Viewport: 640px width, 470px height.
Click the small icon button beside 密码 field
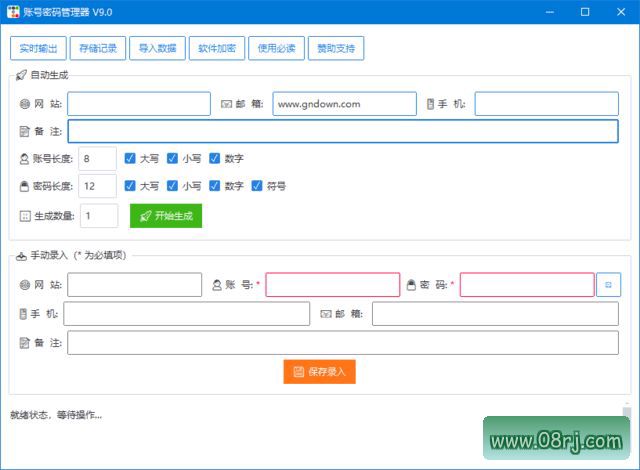[x=608, y=285]
